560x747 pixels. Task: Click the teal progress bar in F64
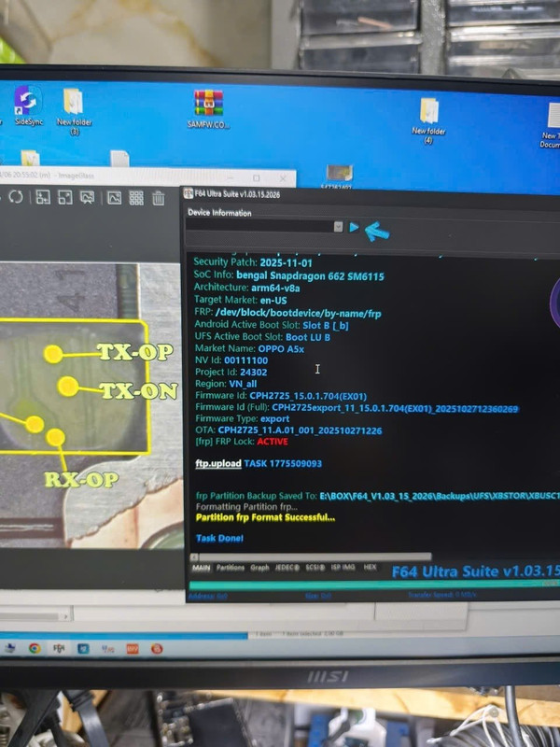(x=374, y=585)
